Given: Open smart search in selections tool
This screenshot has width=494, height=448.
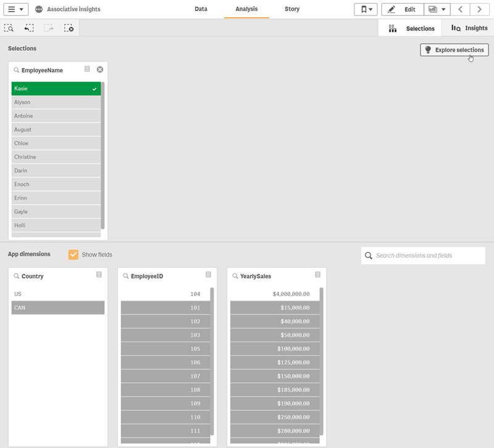Looking at the screenshot, I should 9,28.
